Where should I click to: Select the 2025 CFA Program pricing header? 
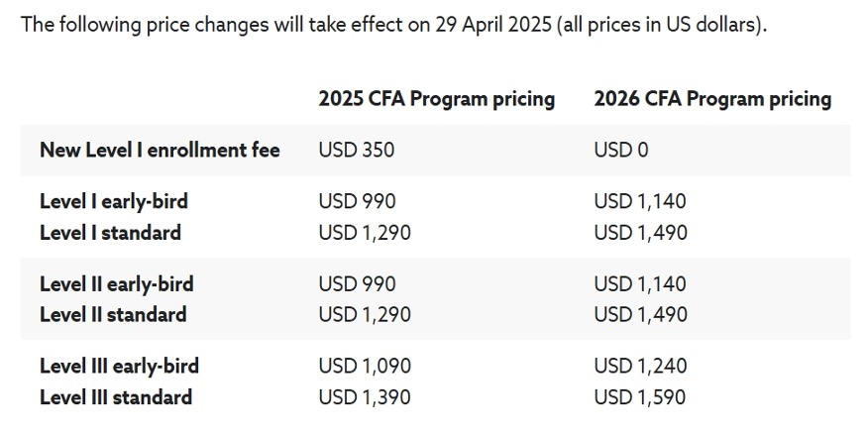(x=436, y=99)
